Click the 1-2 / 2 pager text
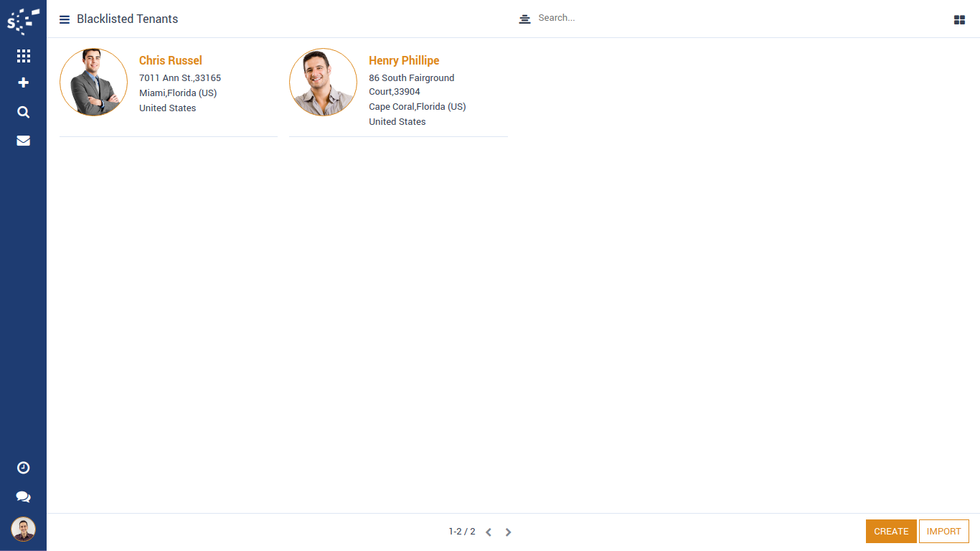Image resolution: width=980 pixels, height=551 pixels. click(462, 532)
